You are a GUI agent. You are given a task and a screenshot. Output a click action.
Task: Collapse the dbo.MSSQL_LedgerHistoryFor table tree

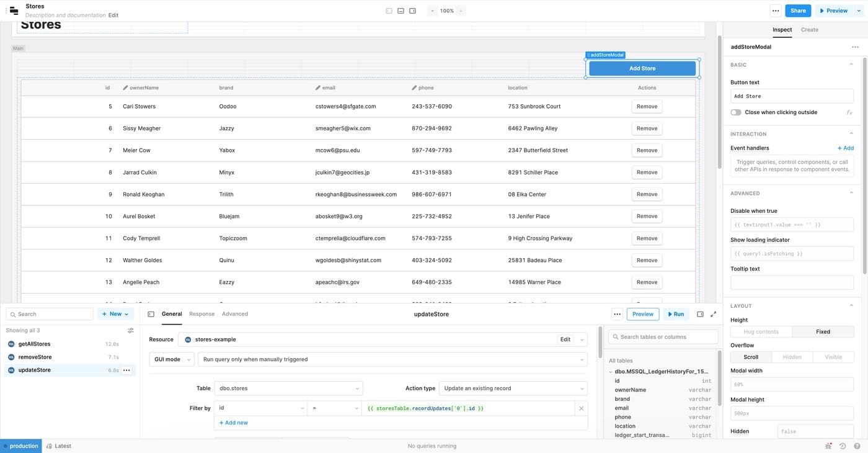point(611,372)
